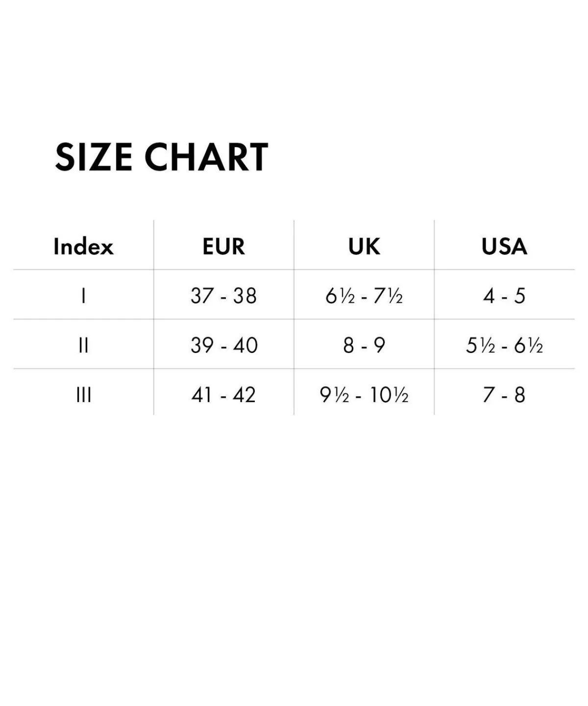Screen dimensions: 588x706
Task: Select the UK column header
Action: point(364,246)
